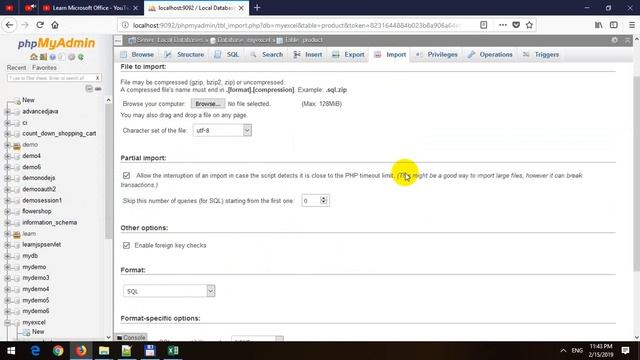This screenshot has height=360, width=640.
Task: Open Firefox page actions three dots
Action: tap(503, 25)
